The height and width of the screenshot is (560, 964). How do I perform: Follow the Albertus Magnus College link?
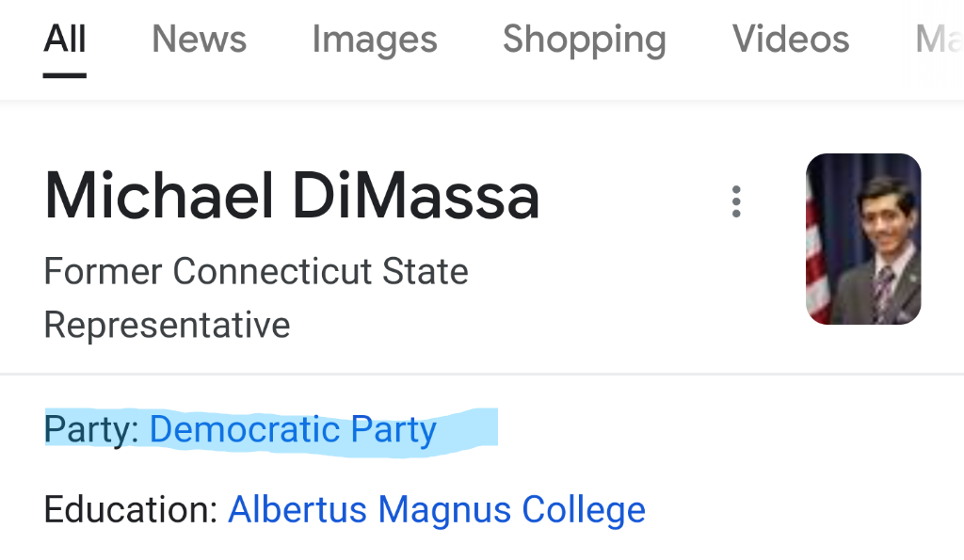pyautogui.click(x=437, y=510)
